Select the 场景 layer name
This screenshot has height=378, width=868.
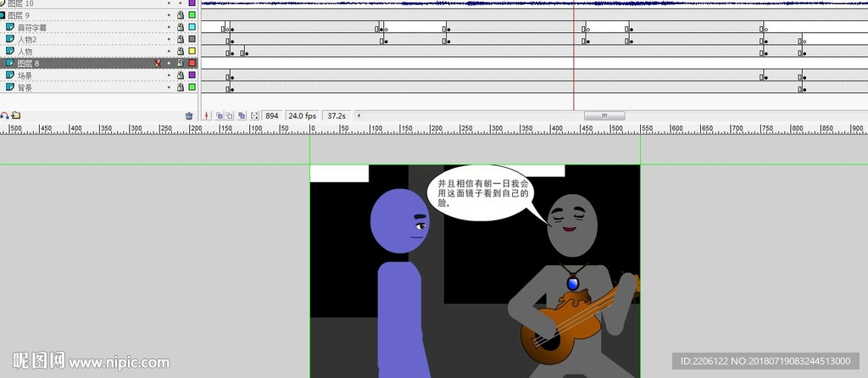25,75
